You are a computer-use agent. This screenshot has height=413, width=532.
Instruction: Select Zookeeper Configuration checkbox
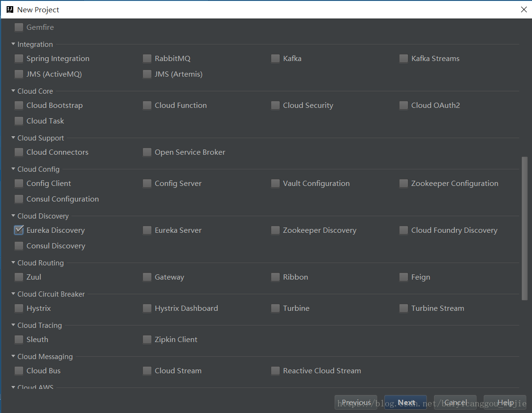click(x=404, y=183)
